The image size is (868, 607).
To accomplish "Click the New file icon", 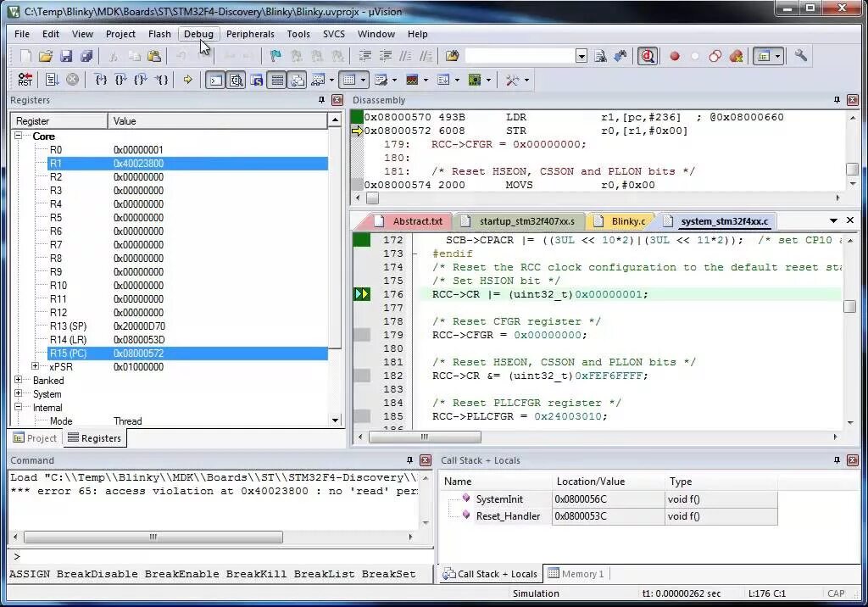I will pos(25,56).
